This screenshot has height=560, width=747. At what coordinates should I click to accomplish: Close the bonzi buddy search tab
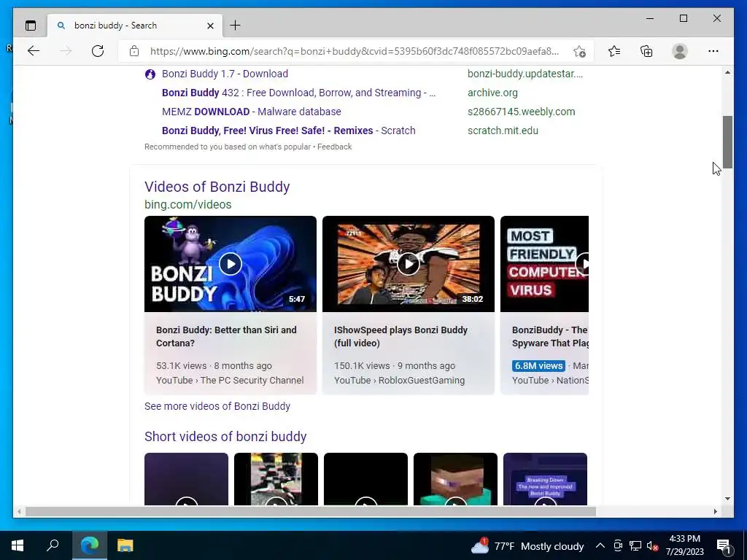click(x=210, y=26)
